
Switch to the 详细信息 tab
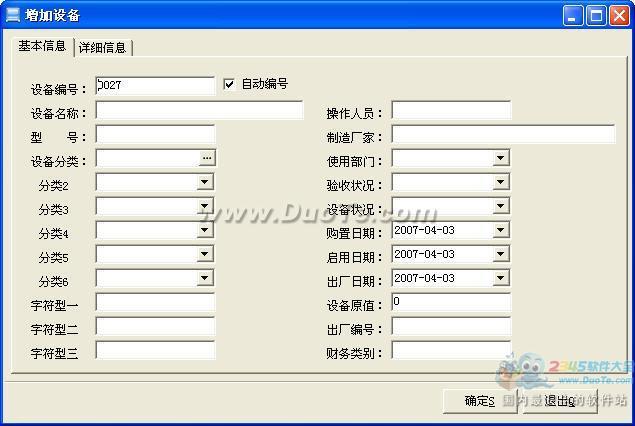point(103,48)
